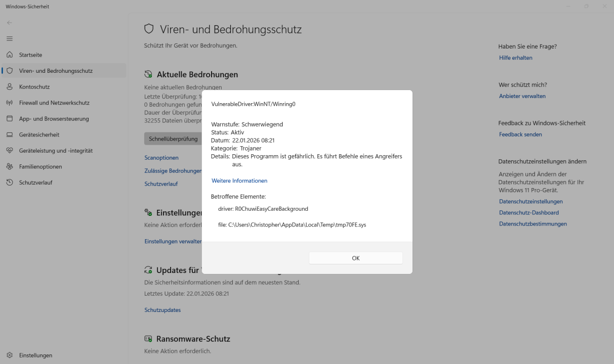Click the back arrow at top left
614x364 pixels.
[x=9, y=22]
